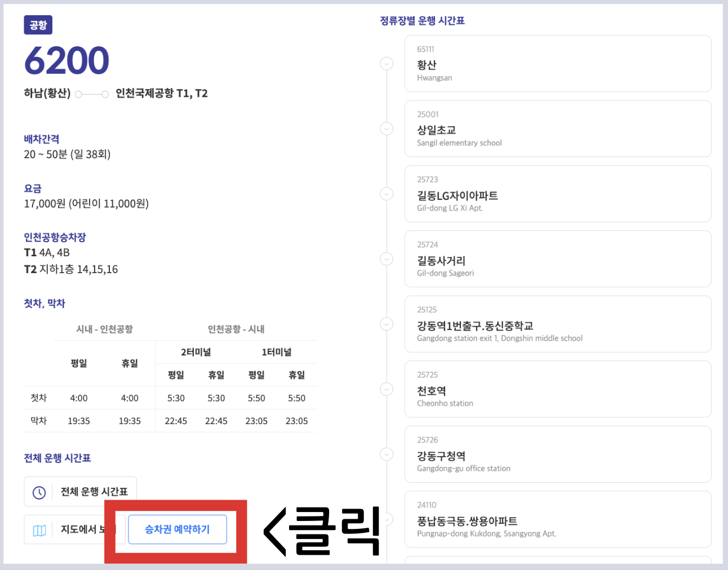Expand the chevron next to 천호역 stop
Viewport: 728px width, 570px height.
(387, 389)
